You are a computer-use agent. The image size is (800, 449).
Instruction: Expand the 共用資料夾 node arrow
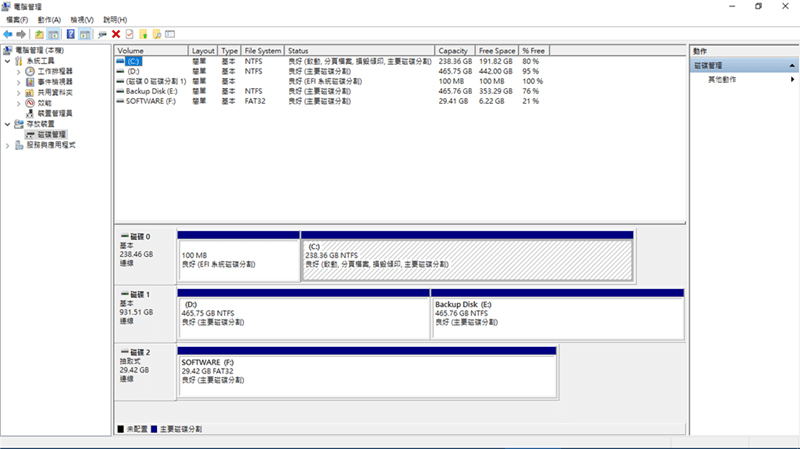click(19, 92)
